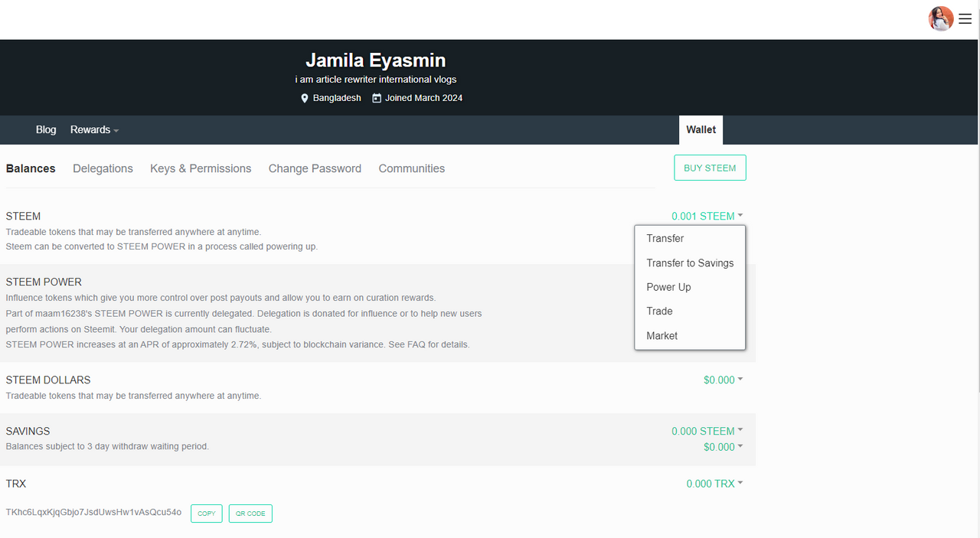980x538 pixels.
Task: Expand the 0.000 TRX dropdown
Action: (x=715, y=484)
